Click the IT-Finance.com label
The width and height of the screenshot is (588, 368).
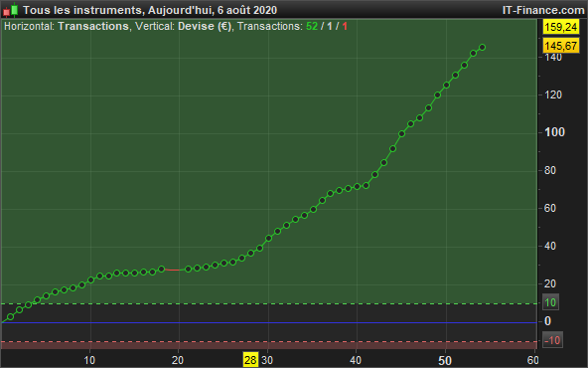pos(543,10)
